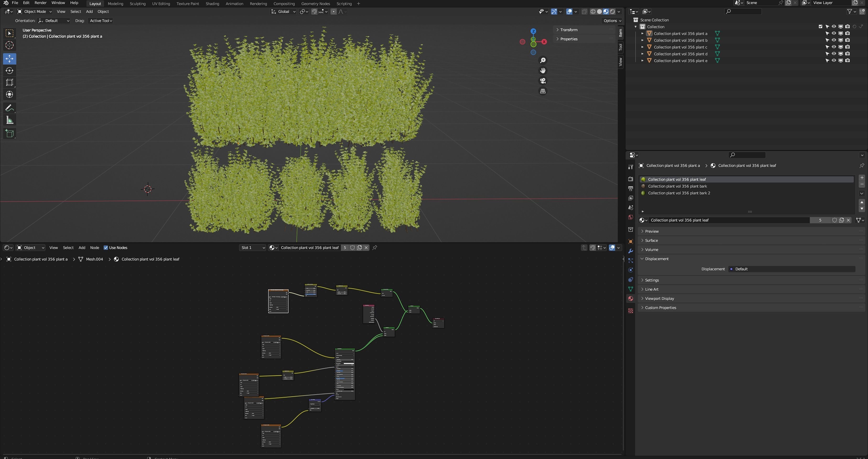Viewport: 868px width, 459px height.
Task: Add a new material slot with plus
Action: coord(862,178)
